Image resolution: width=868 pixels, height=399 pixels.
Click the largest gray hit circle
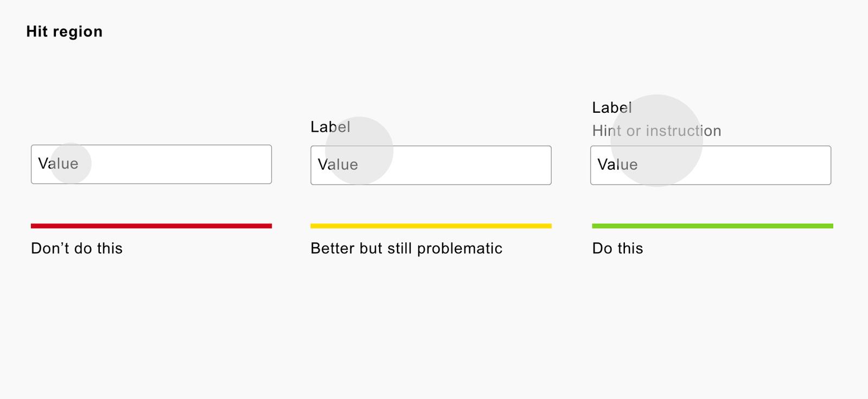point(656,141)
